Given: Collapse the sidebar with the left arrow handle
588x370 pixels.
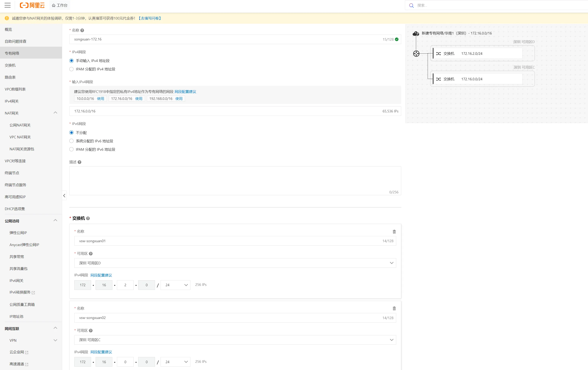Looking at the screenshot, I should [64, 196].
